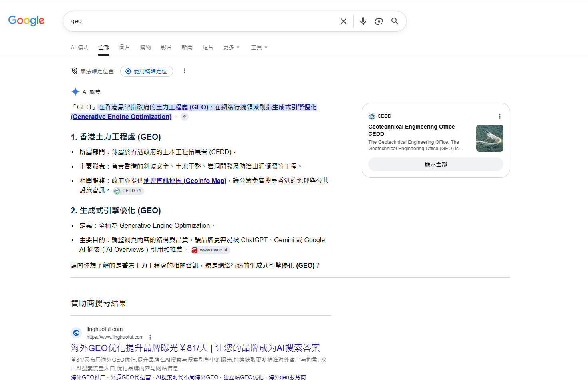Click the link chain icon after the AI summary

click(184, 117)
